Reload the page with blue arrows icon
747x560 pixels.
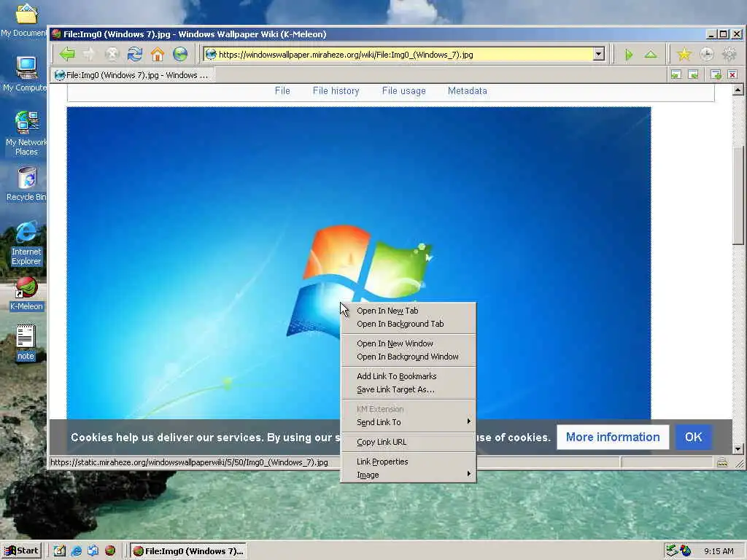pos(135,54)
